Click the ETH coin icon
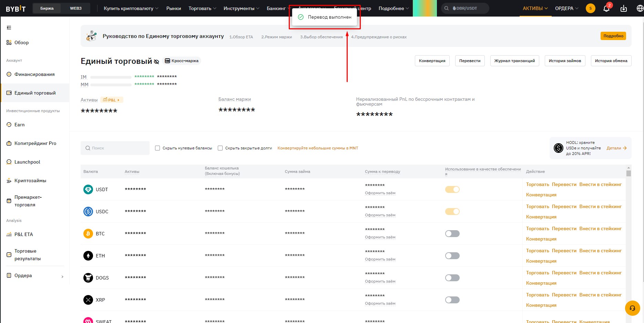 88,256
